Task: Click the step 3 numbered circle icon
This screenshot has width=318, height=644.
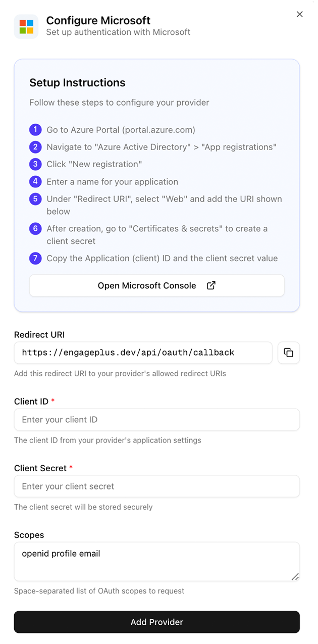Action: click(35, 164)
